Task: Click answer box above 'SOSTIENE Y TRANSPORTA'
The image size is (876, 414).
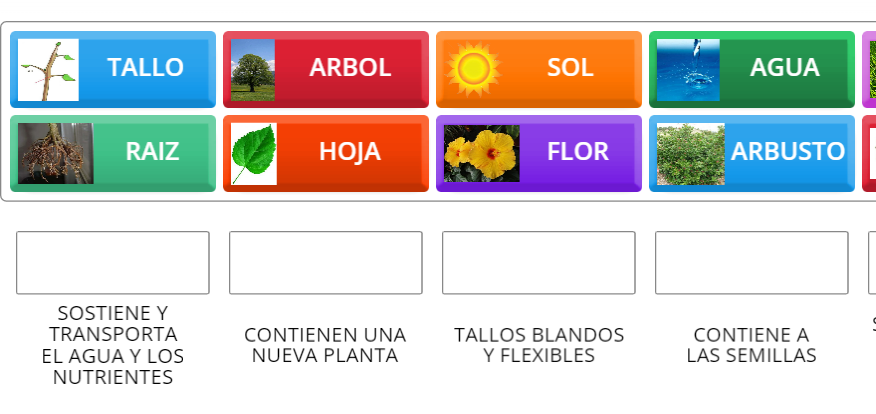Action: tap(113, 263)
